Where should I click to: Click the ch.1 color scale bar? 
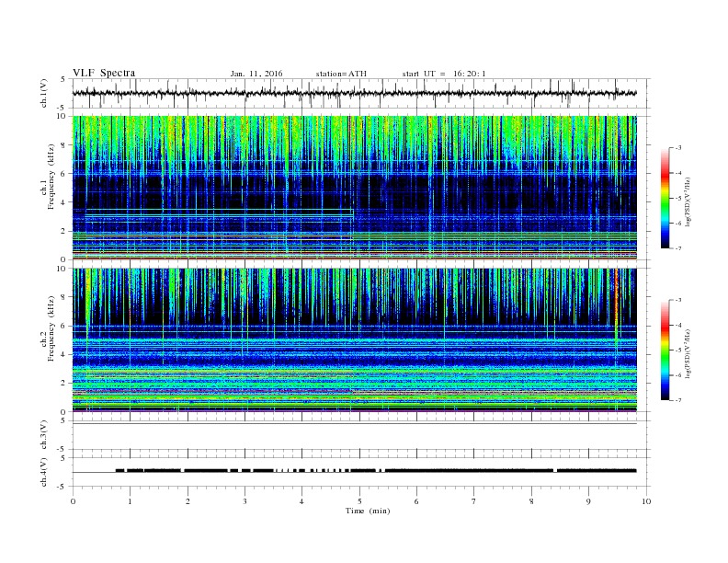665,198
